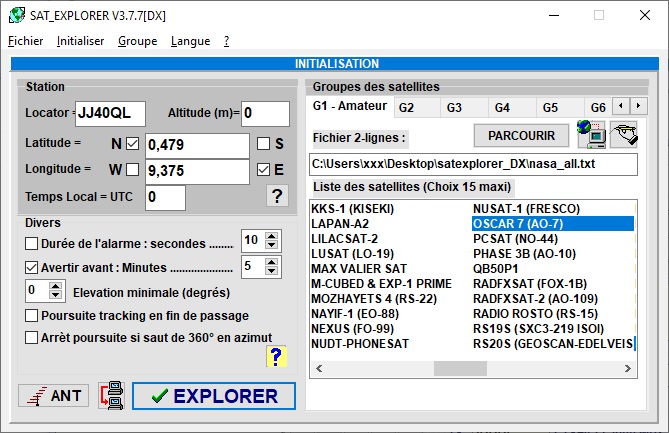Screen dimensions: 669x433
Task: Enable Poursuite tracking en fin de passage
Action: 31,316
